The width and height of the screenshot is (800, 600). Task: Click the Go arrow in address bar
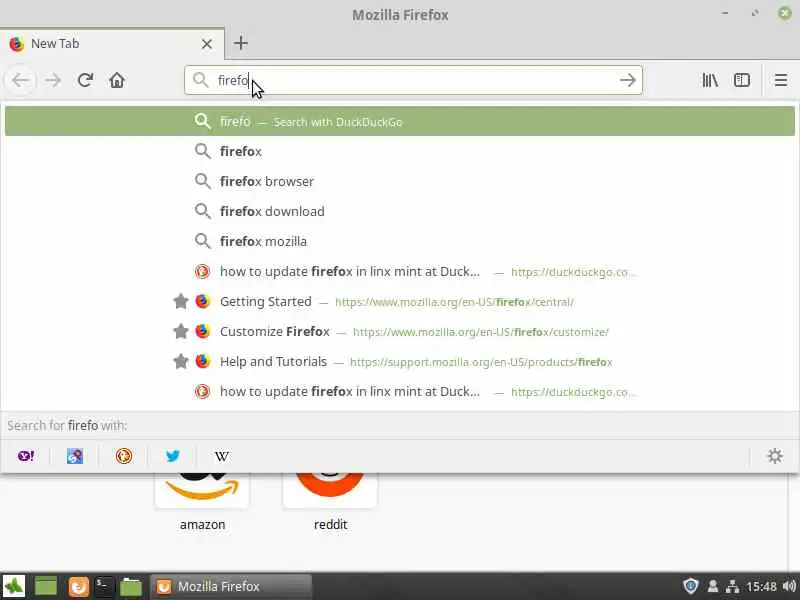pyautogui.click(x=628, y=80)
